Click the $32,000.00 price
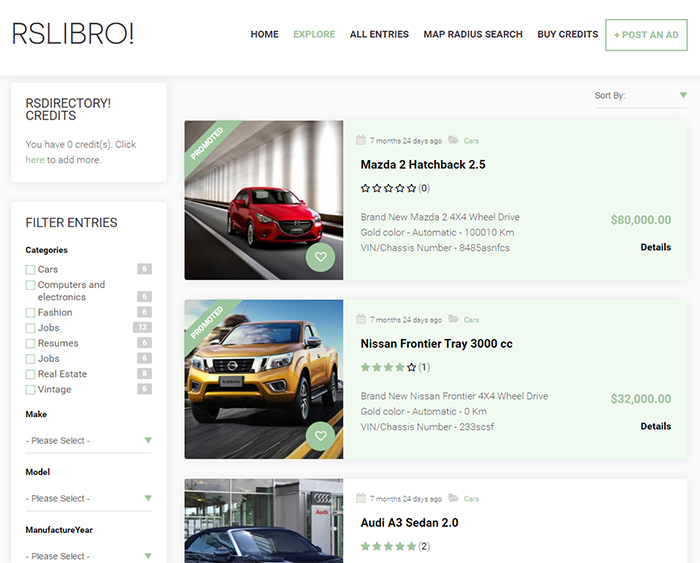The image size is (700, 563). [641, 399]
